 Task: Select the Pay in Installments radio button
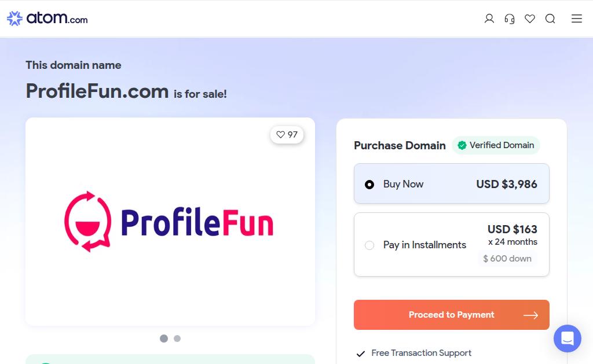369,245
